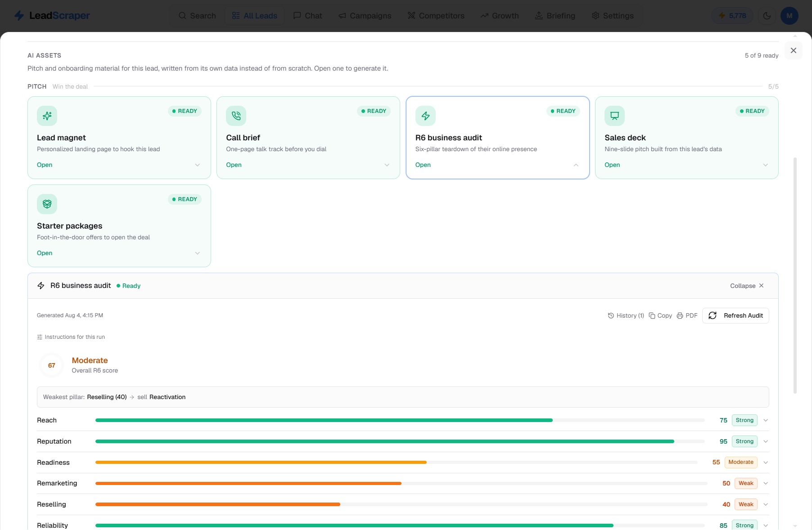812x530 pixels.
Task: Collapse the R6 business audit panel
Action: click(747, 286)
